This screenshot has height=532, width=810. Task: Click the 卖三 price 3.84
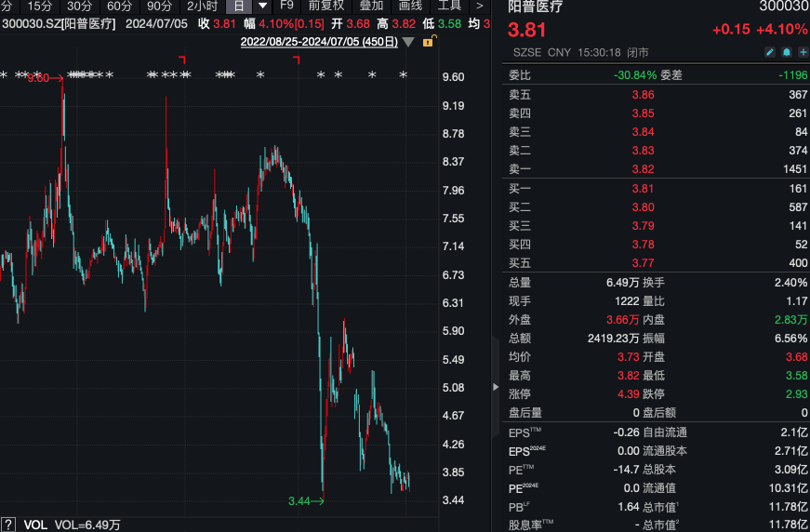[644, 132]
